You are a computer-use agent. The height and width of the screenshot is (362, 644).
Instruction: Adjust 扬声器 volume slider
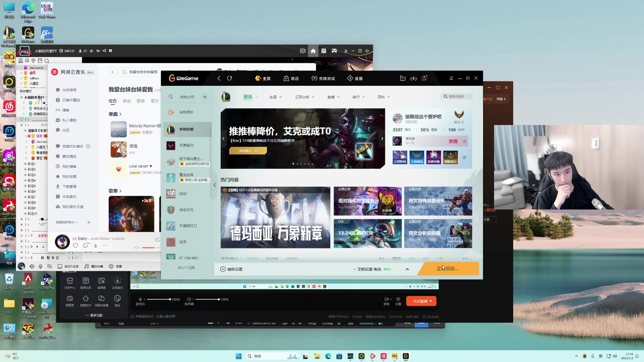pyautogui.click(x=207, y=299)
